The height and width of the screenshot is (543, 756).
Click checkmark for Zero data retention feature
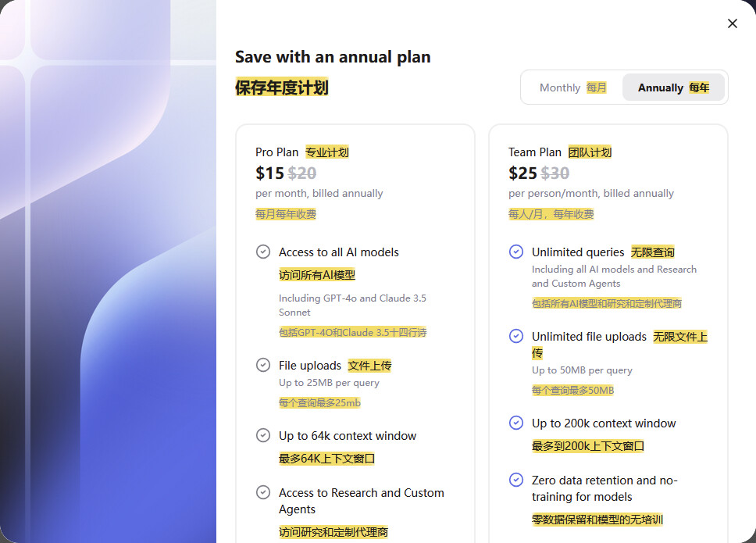(x=516, y=480)
